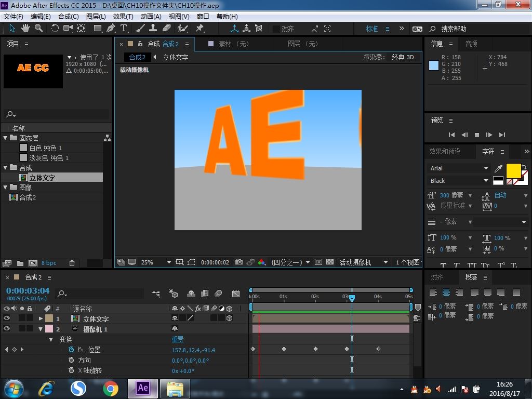
Task: Click the show channel RGB icon
Action: pyautogui.click(x=262, y=262)
